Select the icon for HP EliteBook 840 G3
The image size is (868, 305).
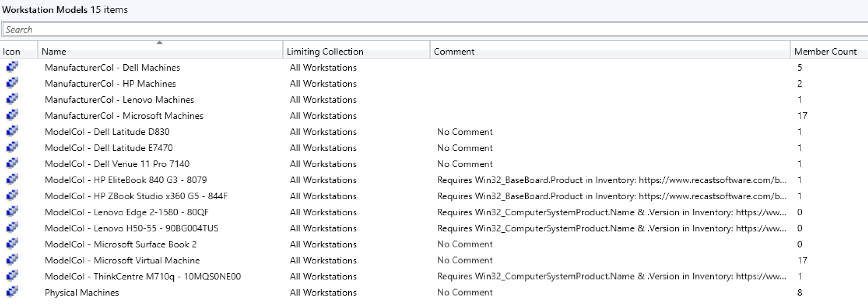(x=12, y=180)
